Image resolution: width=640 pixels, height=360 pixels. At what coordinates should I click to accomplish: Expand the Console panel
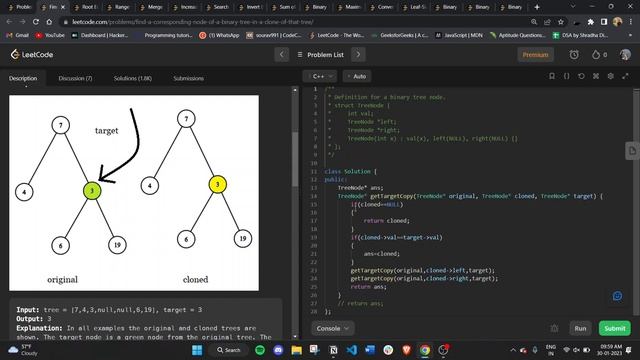tap(333, 328)
